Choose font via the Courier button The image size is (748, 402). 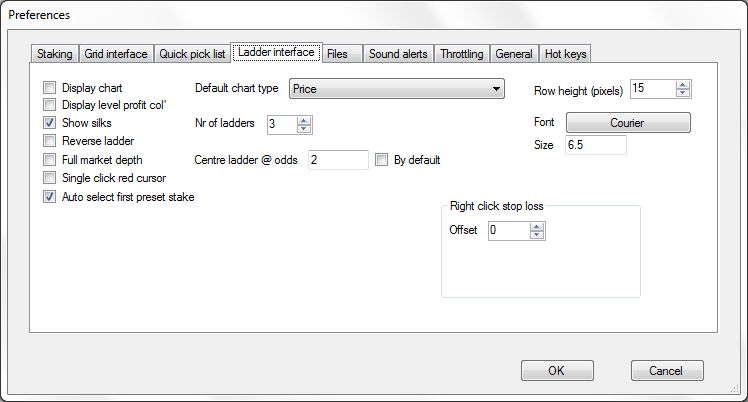pos(628,123)
